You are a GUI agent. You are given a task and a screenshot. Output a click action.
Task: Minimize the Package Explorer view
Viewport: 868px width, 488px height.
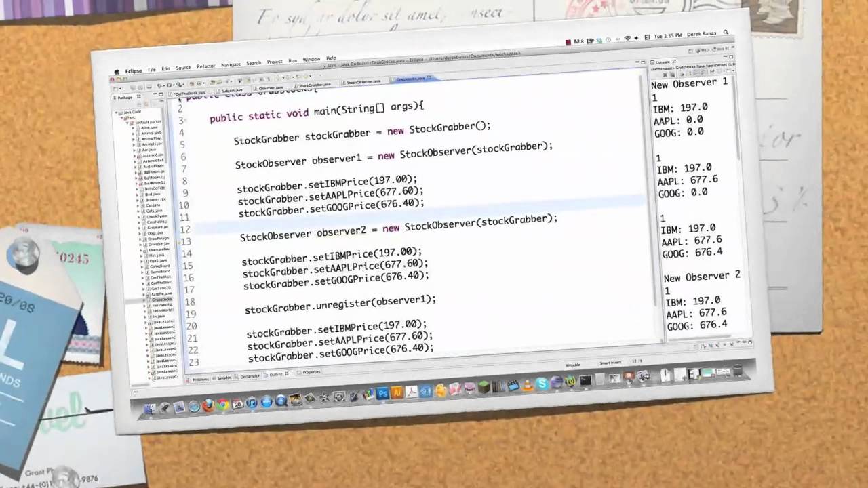pos(155,94)
